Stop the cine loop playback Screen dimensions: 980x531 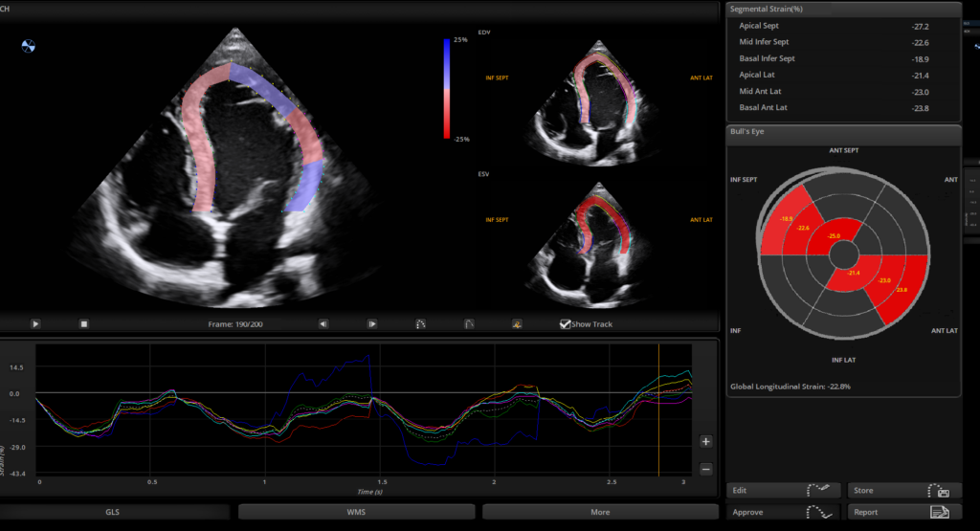(x=84, y=323)
